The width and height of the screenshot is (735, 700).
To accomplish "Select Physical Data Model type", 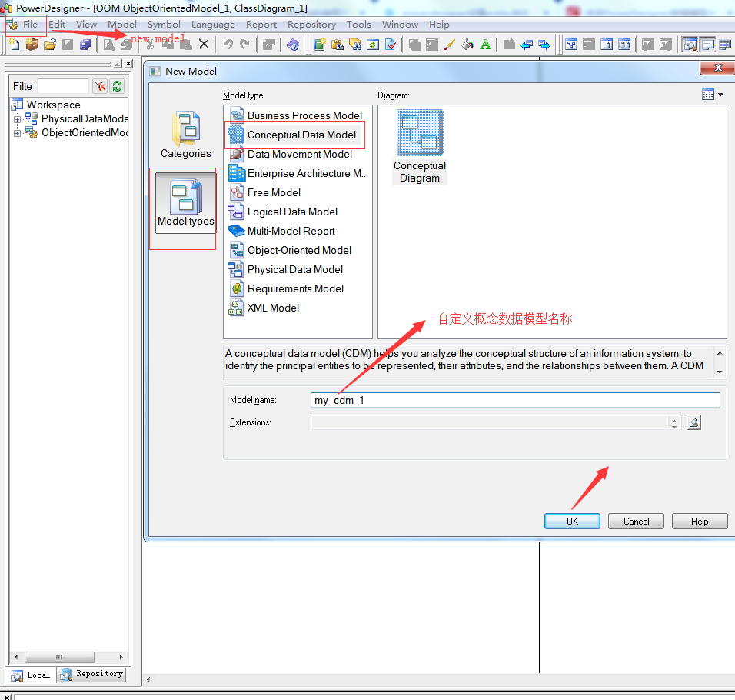I will [286, 269].
